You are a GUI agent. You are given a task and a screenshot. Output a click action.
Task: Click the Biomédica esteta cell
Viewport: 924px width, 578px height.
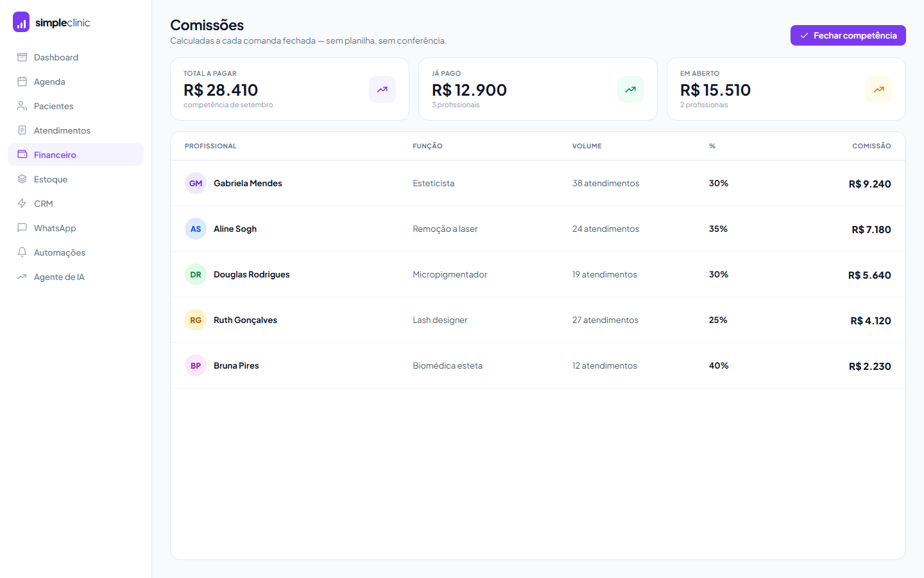pos(447,365)
